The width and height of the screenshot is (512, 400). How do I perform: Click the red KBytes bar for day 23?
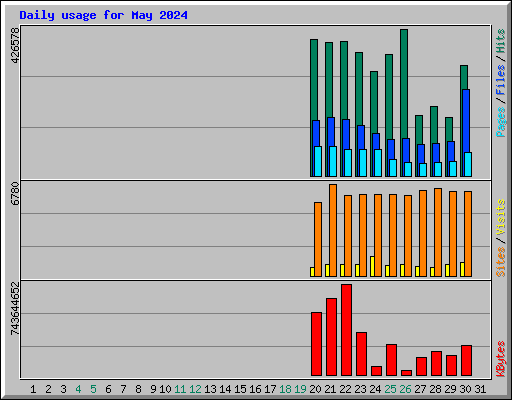[x=361, y=354]
